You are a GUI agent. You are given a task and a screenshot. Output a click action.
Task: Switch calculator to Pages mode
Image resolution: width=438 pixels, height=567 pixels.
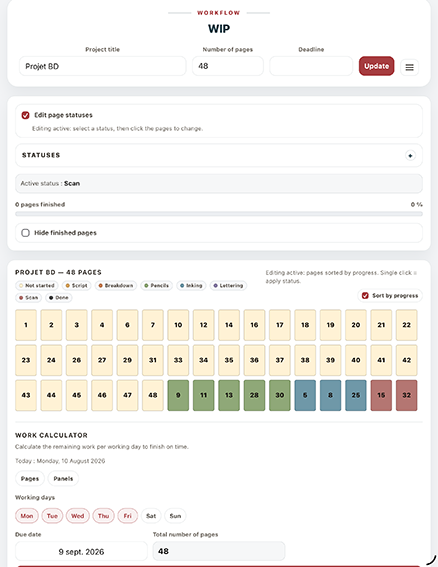pos(30,478)
